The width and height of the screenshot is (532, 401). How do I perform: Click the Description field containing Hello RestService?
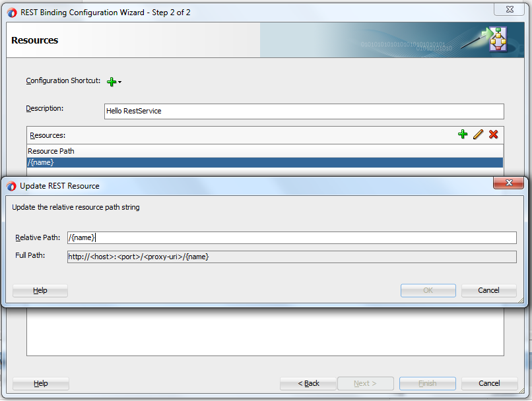tap(304, 111)
